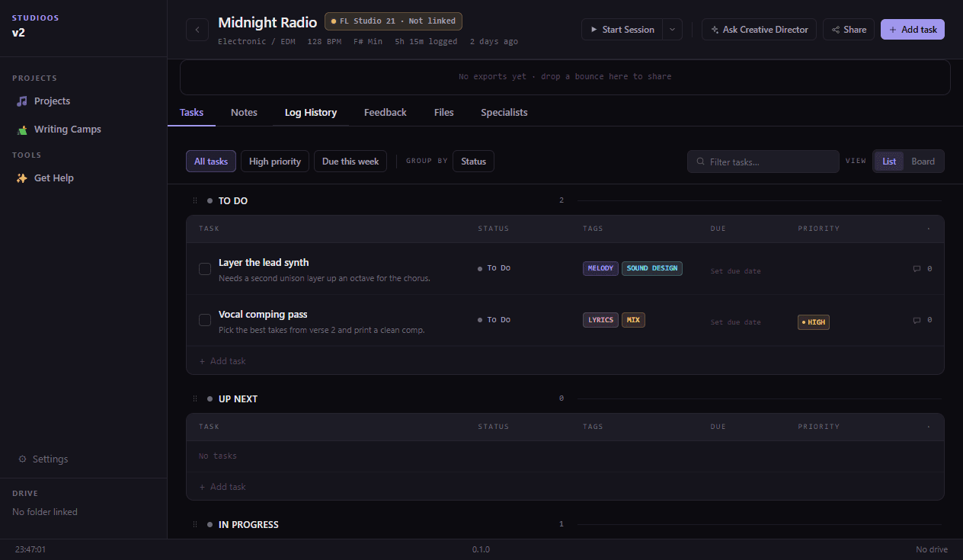The width and height of the screenshot is (963, 560).
Task: Switch to Board view
Action: click(x=923, y=162)
